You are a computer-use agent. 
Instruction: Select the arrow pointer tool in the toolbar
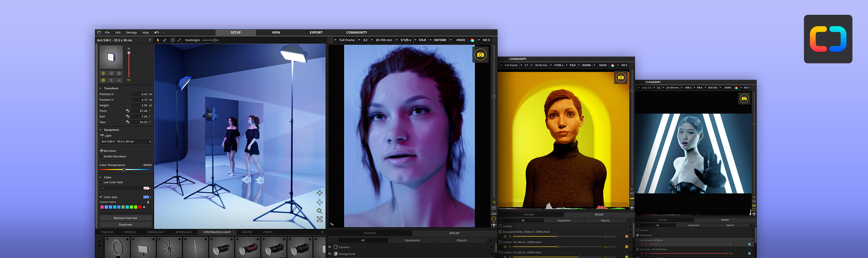158,40
